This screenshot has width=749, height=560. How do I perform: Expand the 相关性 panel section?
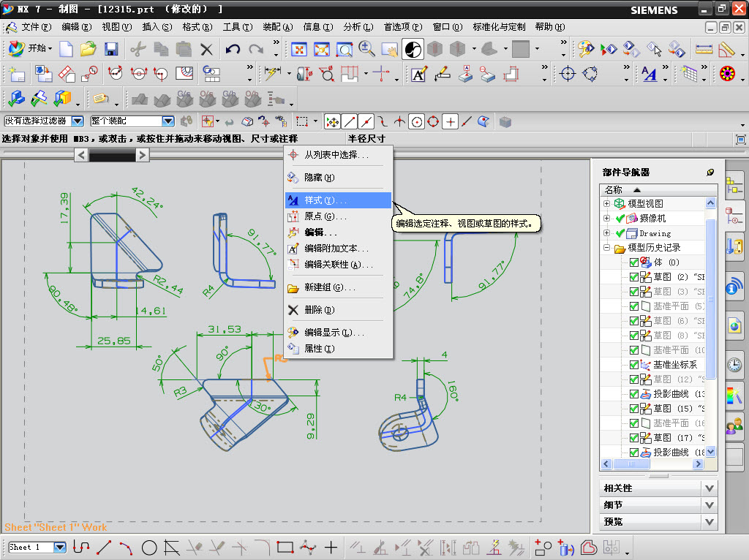(709, 488)
